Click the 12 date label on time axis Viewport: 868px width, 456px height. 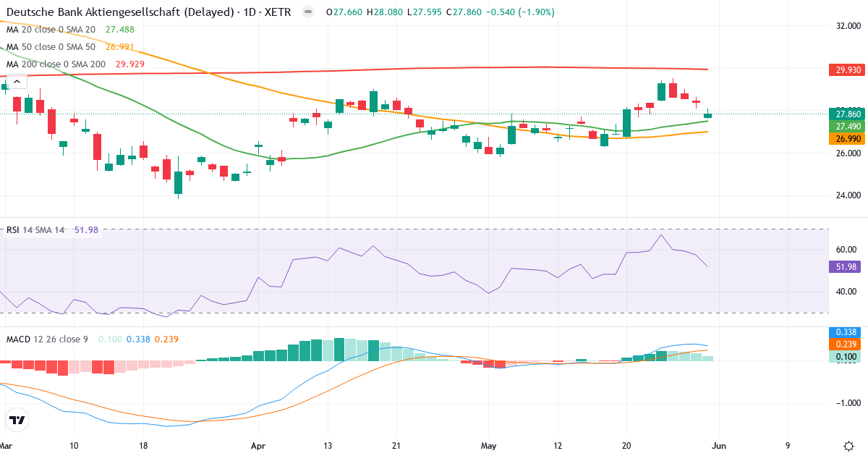click(x=558, y=445)
